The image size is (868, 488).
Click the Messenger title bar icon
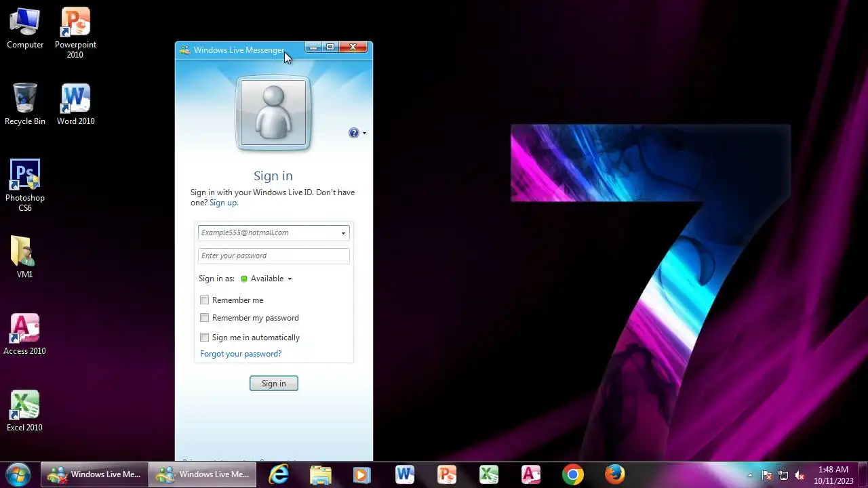click(x=184, y=50)
